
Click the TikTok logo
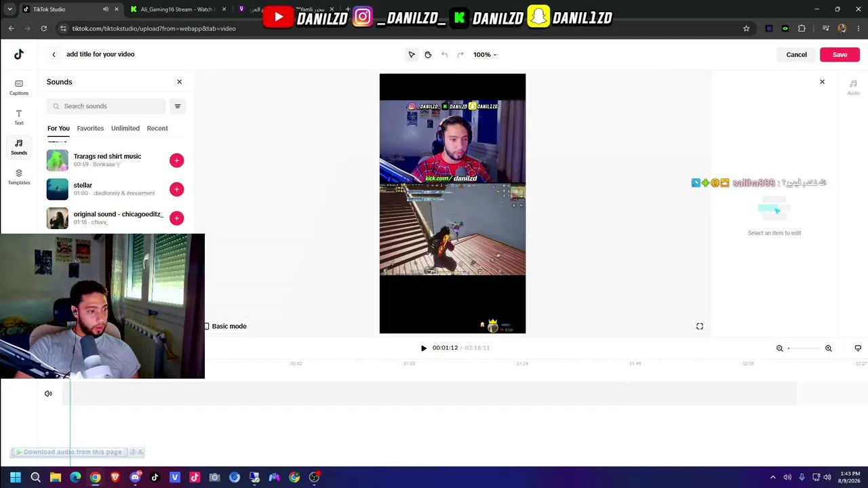19,54
